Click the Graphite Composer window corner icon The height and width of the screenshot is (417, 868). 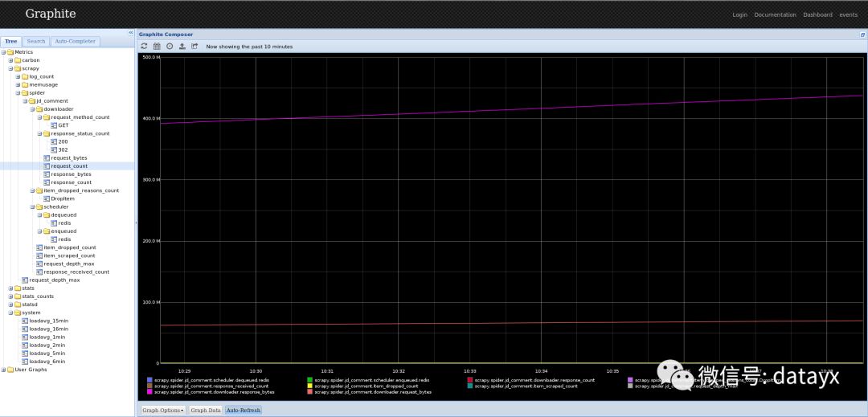(x=862, y=35)
